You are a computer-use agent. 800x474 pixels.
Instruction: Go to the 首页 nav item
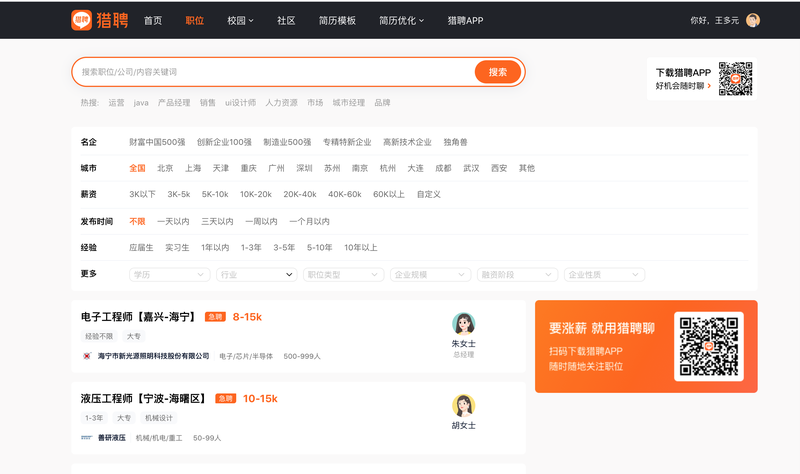(x=153, y=20)
